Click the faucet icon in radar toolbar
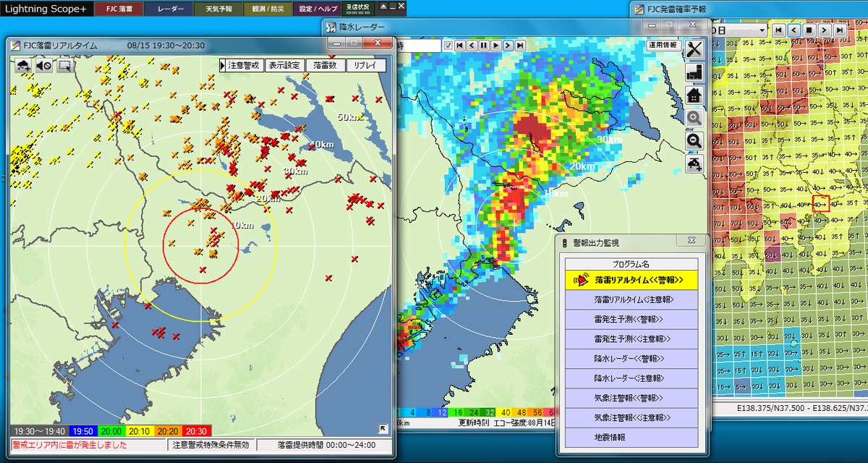Viewport: 868px width, 463px height. click(694, 164)
